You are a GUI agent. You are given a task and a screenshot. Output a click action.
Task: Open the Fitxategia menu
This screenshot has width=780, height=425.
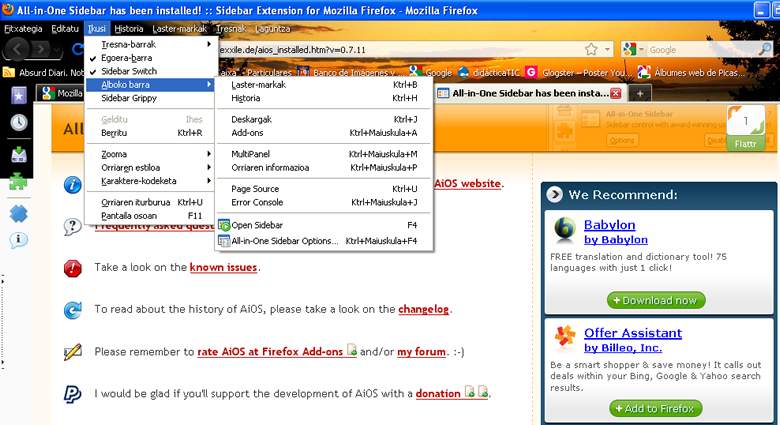pyautogui.click(x=23, y=29)
